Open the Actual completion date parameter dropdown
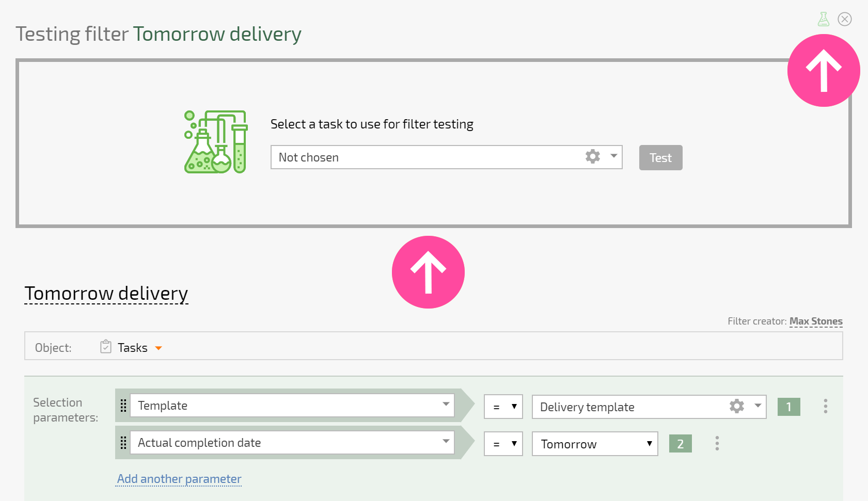The image size is (868, 501). pos(292,442)
